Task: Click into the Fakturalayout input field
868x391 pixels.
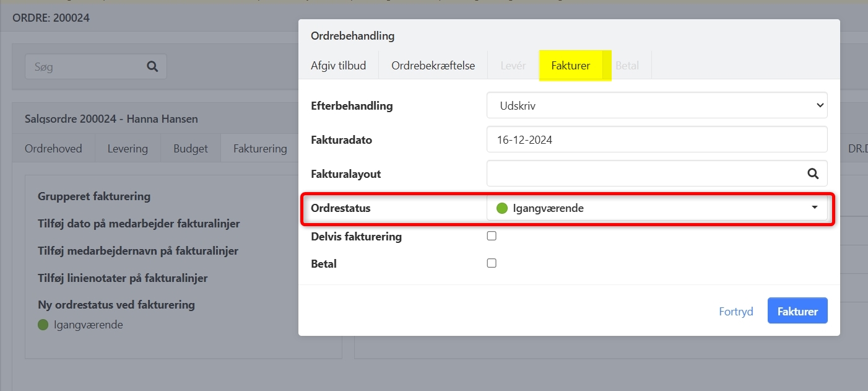Action: [x=644, y=174]
